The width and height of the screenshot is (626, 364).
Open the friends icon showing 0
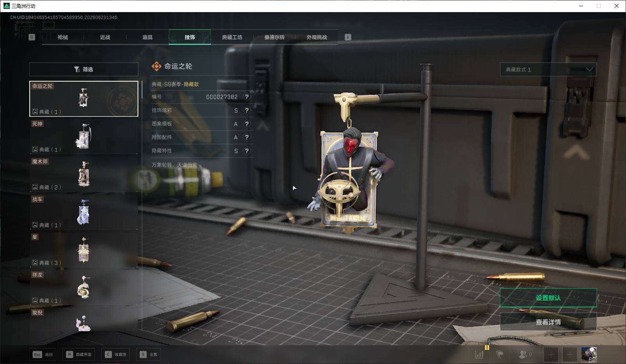(x=525, y=355)
